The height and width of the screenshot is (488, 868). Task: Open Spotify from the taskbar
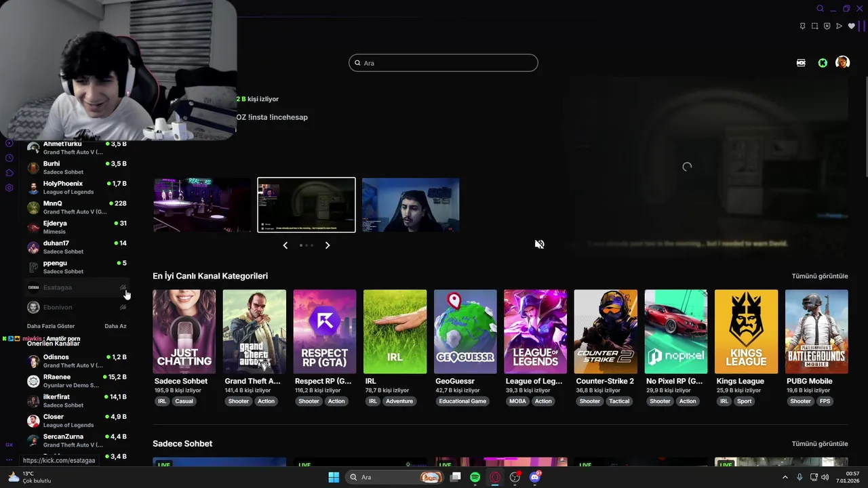475,477
